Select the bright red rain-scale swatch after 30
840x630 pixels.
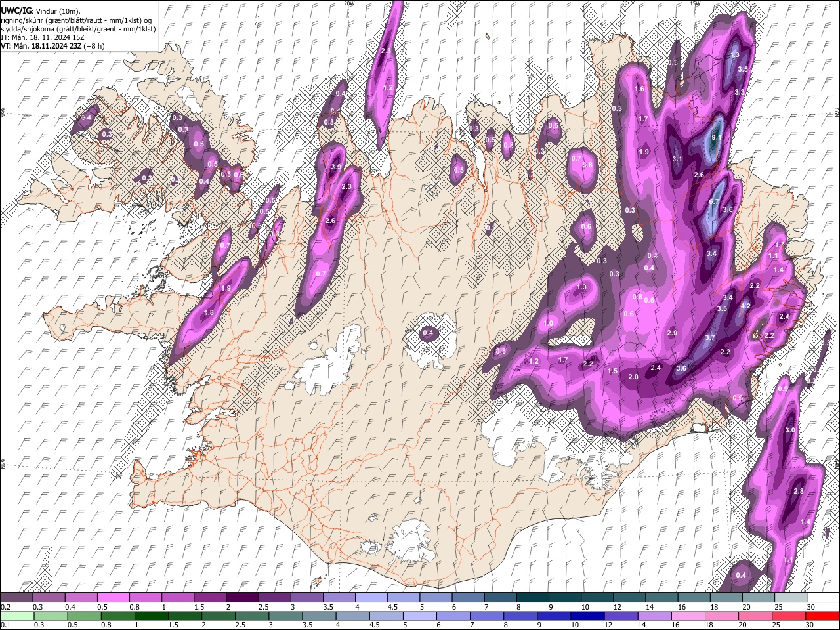pos(822,616)
